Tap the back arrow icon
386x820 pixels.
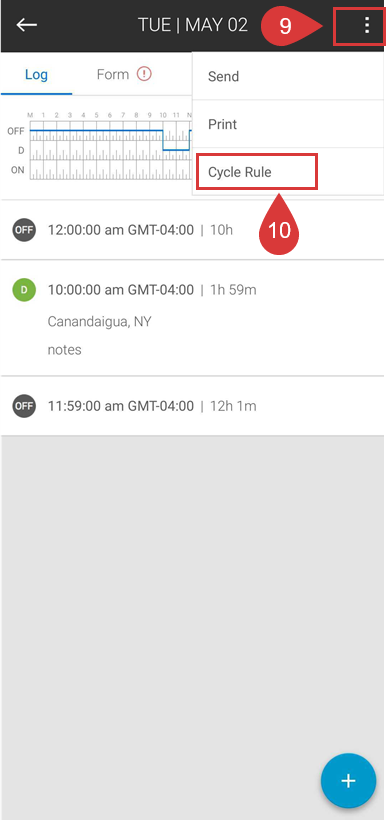pos(26,25)
